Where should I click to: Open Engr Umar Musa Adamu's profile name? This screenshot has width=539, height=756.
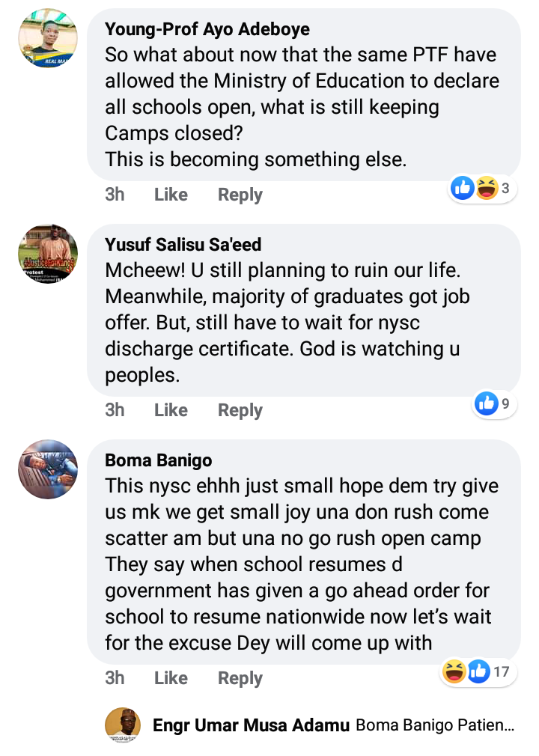[x=251, y=725]
